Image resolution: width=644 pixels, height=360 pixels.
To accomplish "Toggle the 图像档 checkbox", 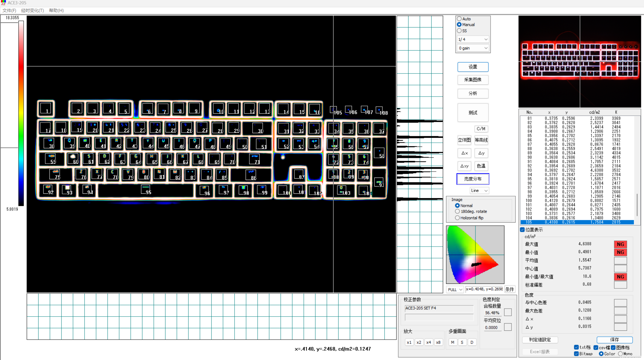I will [x=613, y=348].
